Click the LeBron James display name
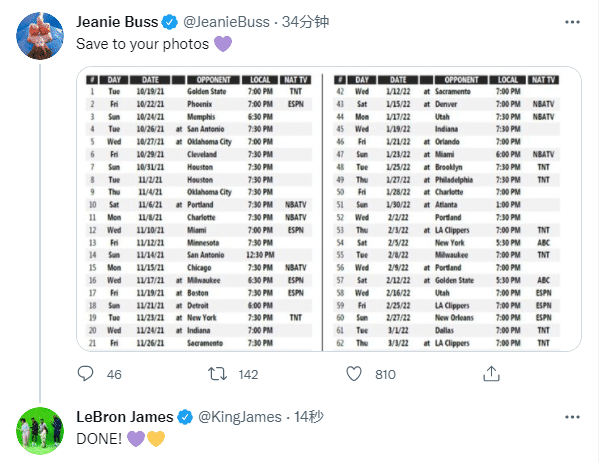 coord(125,417)
